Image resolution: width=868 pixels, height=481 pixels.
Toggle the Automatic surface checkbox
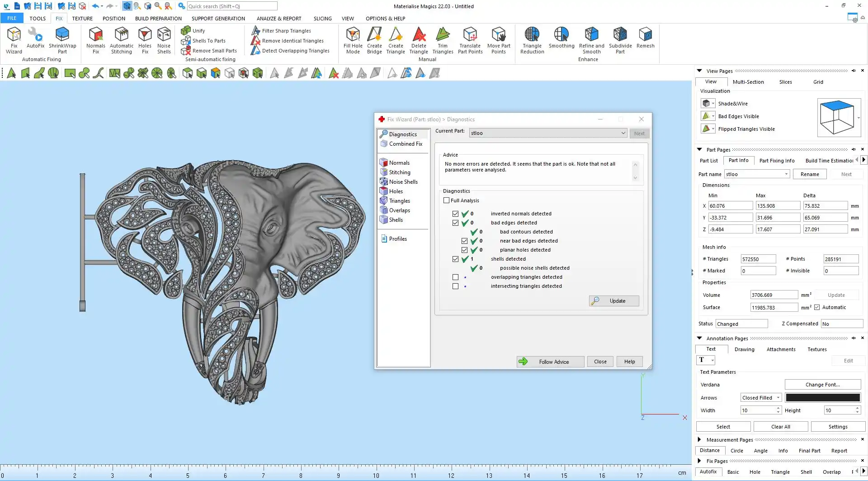[x=817, y=307]
